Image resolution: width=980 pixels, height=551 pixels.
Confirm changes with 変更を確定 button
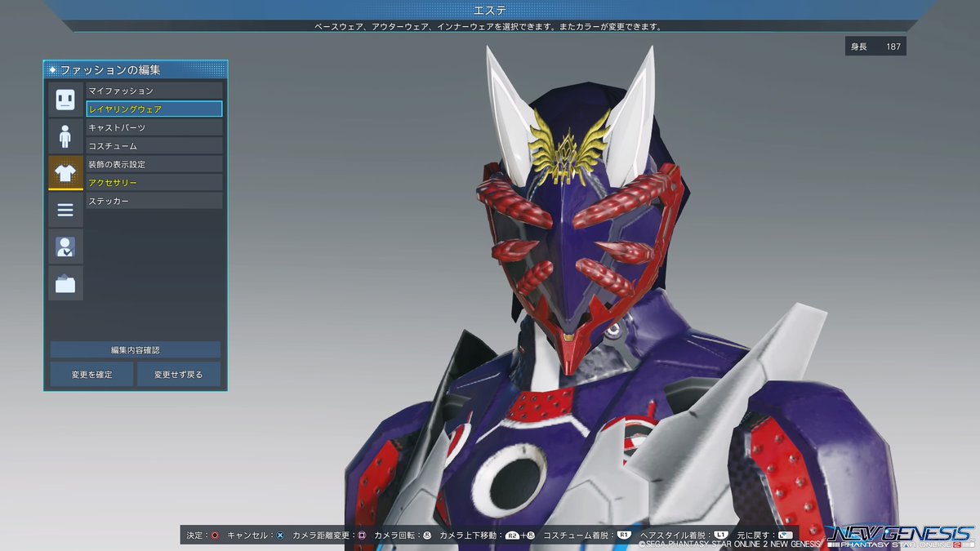point(91,375)
